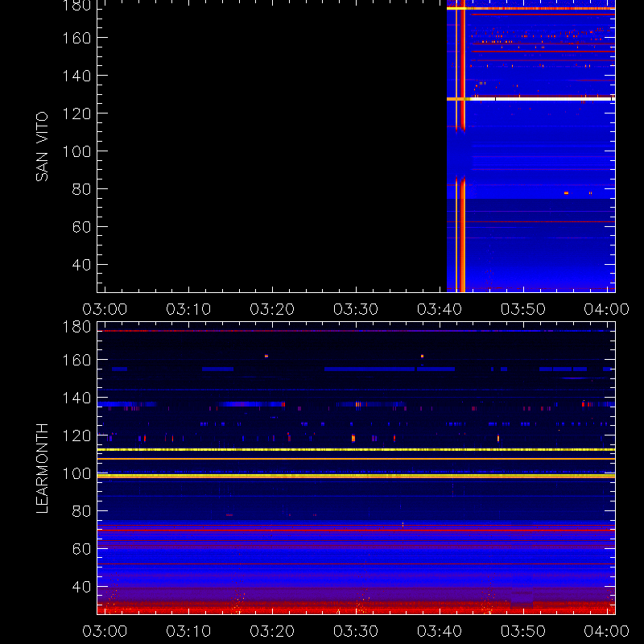
Task: Click the SAN VITO axis label
Action: [42, 147]
